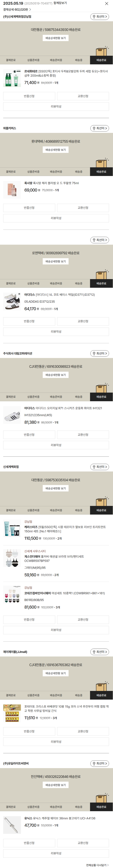View 배송상세현황 for 롯데택배 shipment

pos(56,150)
